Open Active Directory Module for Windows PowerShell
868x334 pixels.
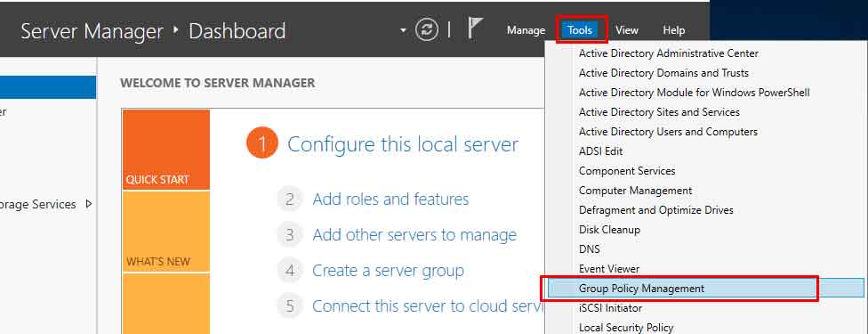(x=695, y=92)
